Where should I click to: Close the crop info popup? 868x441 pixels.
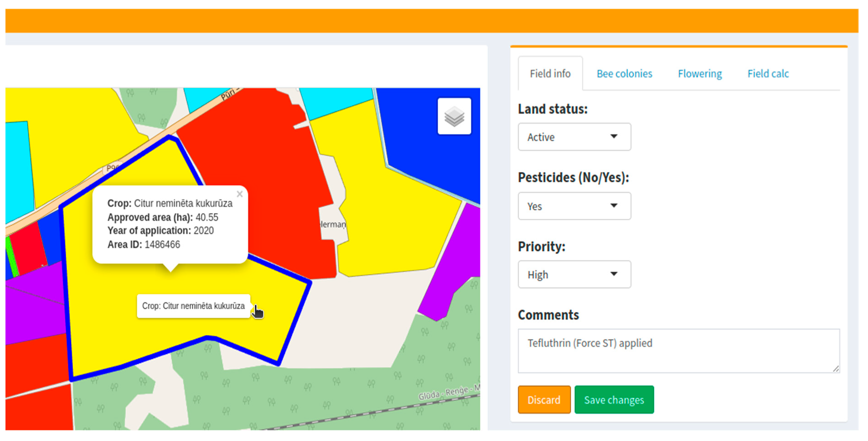point(240,194)
